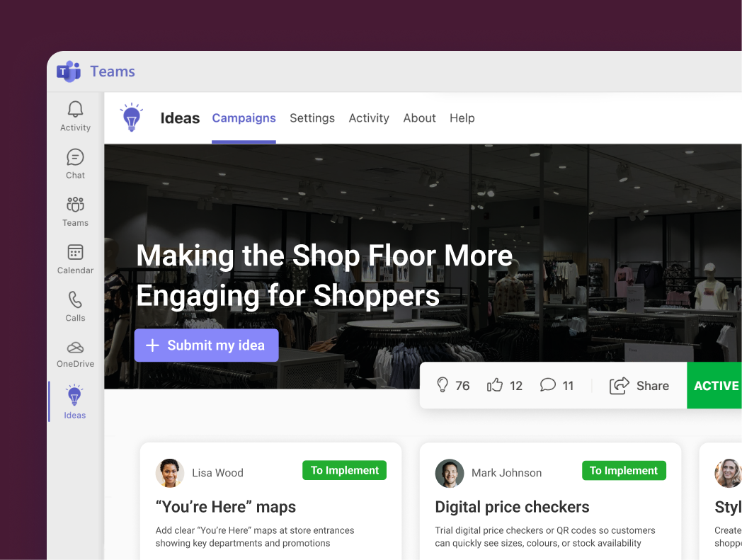Select the Ideas app in sidebar
Screen dimensions: 742x560
tap(75, 401)
